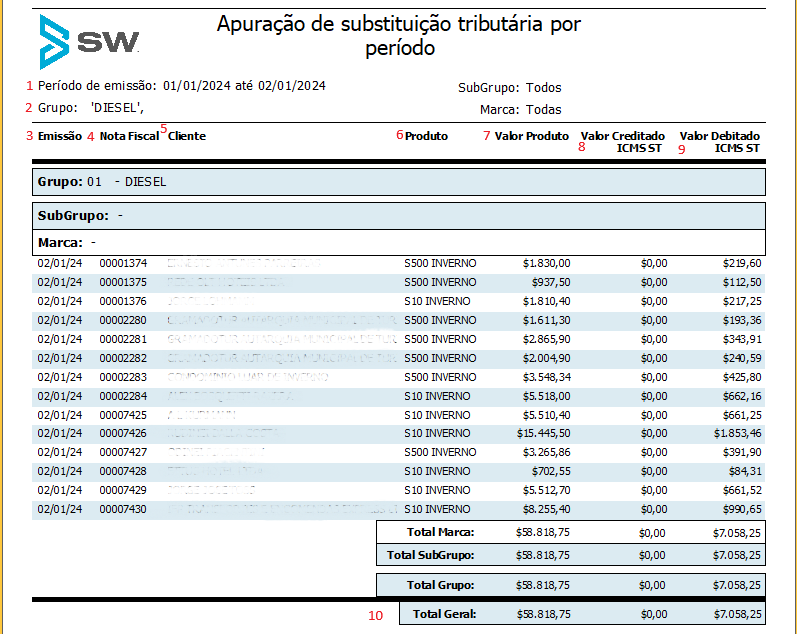Click debited ICMS value $391,90
This screenshot has width=797, height=634.
click(742, 452)
